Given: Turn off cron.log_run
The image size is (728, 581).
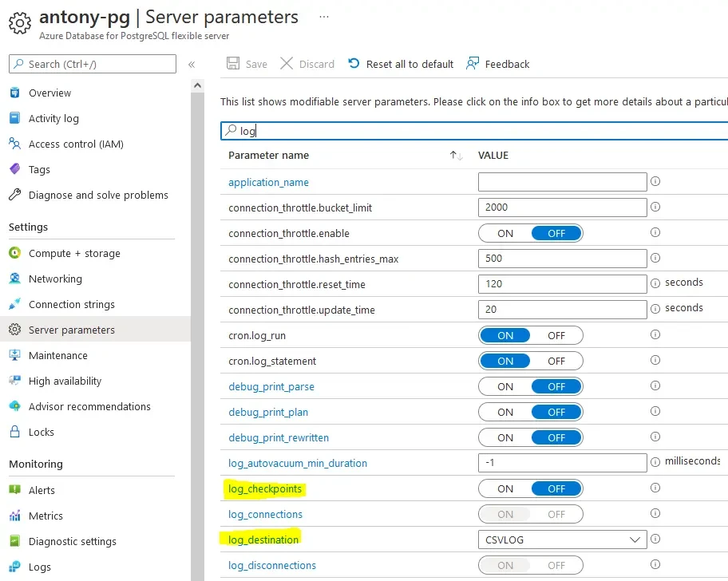Looking at the screenshot, I should point(556,335).
